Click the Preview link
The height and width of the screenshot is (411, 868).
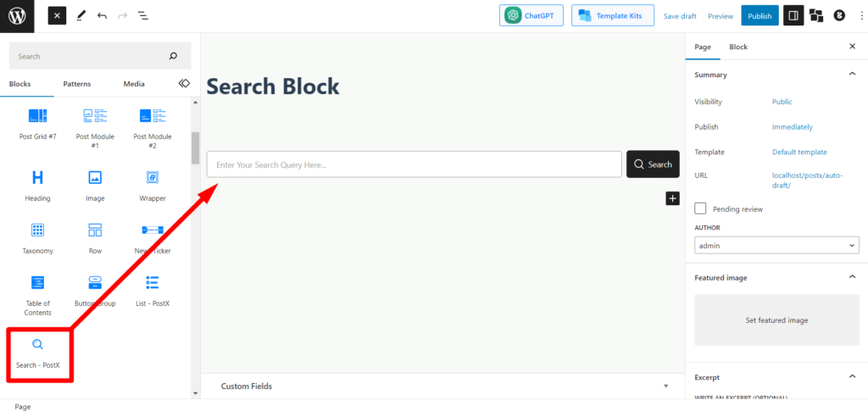click(x=721, y=16)
